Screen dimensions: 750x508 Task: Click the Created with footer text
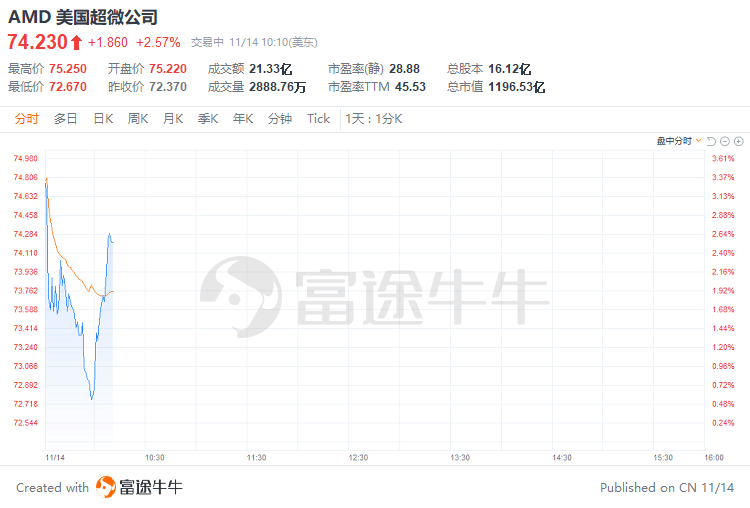pos(53,487)
